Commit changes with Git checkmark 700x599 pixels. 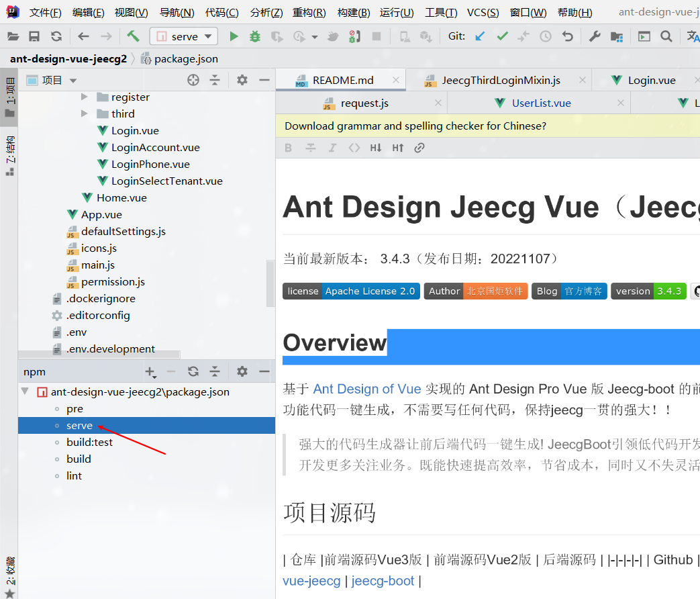click(x=502, y=36)
